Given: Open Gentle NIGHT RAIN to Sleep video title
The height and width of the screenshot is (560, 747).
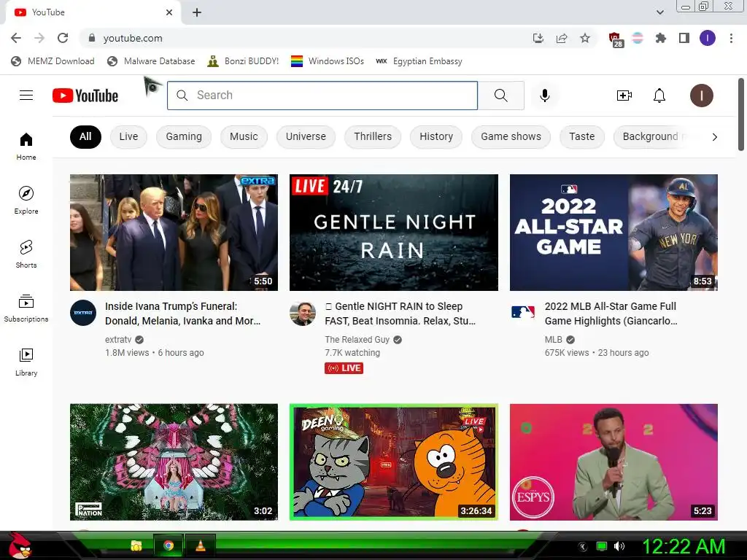Looking at the screenshot, I should point(400,314).
